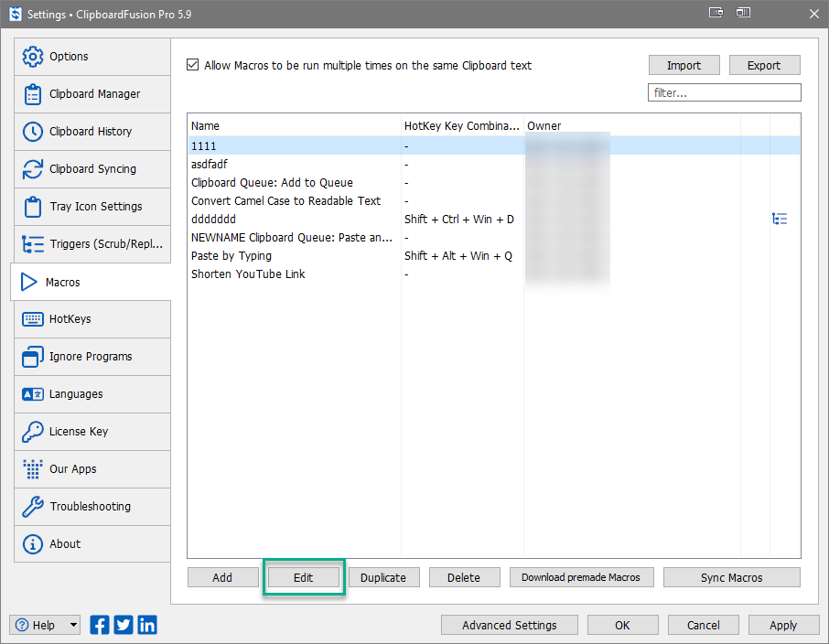The height and width of the screenshot is (644, 829).
Task: Click the first monitor-move title bar icon
Action: (x=716, y=12)
